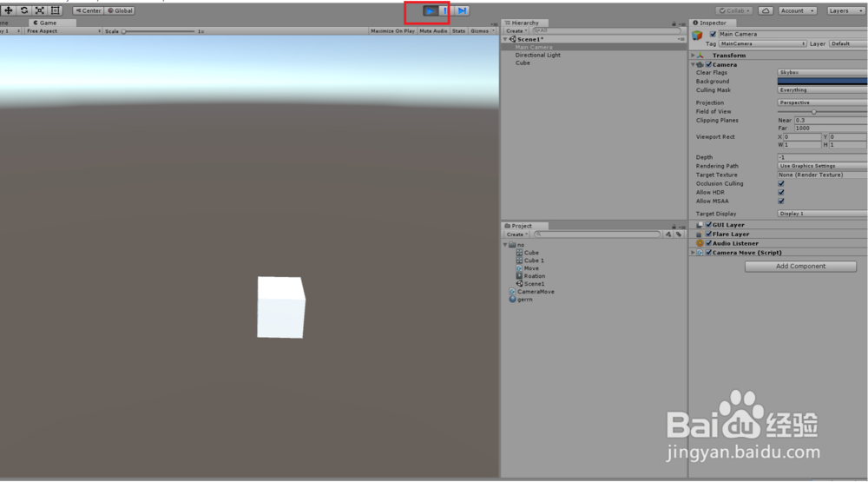The width and height of the screenshot is (868, 482).
Task: Click the Flare Layer component icon
Action: (x=700, y=234)
